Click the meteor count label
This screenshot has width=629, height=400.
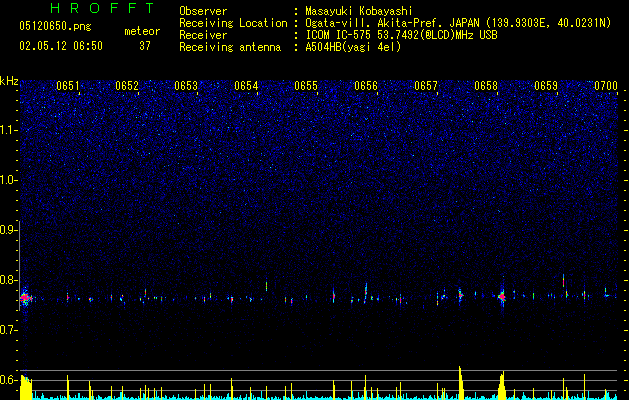[x=142, y=31]
